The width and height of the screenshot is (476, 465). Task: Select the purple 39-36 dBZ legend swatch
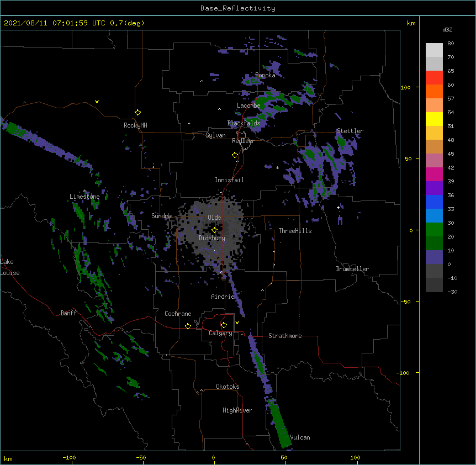tap(434, 188)
